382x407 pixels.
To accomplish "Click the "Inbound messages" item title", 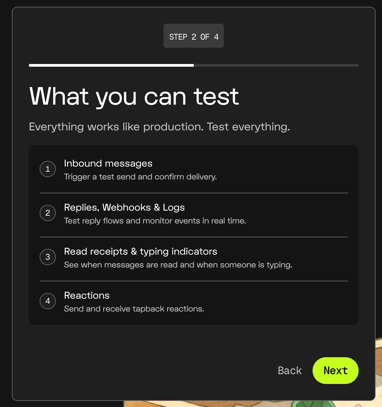I will 108,163.
